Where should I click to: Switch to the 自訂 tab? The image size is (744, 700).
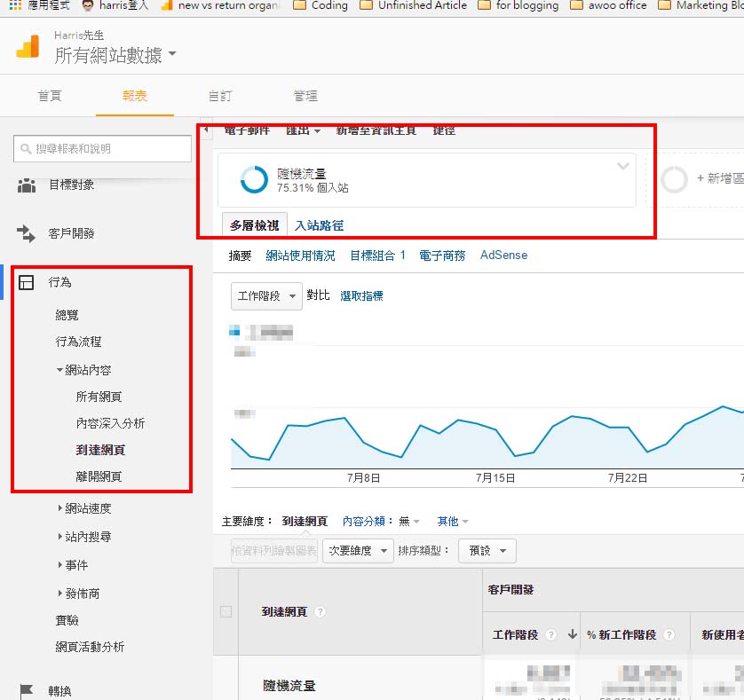pyautogui.click(x=220, y=96)
